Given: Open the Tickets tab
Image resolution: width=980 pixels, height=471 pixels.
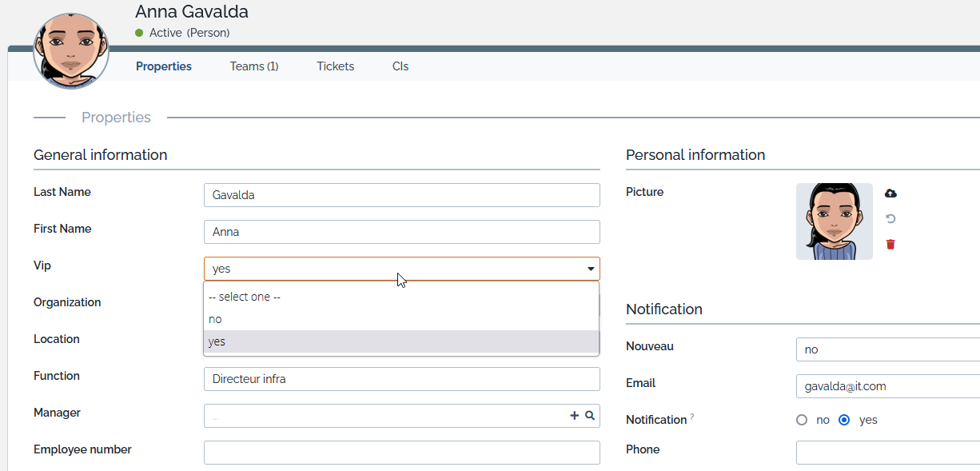Looking at the screenshot, I should (336, 66).
